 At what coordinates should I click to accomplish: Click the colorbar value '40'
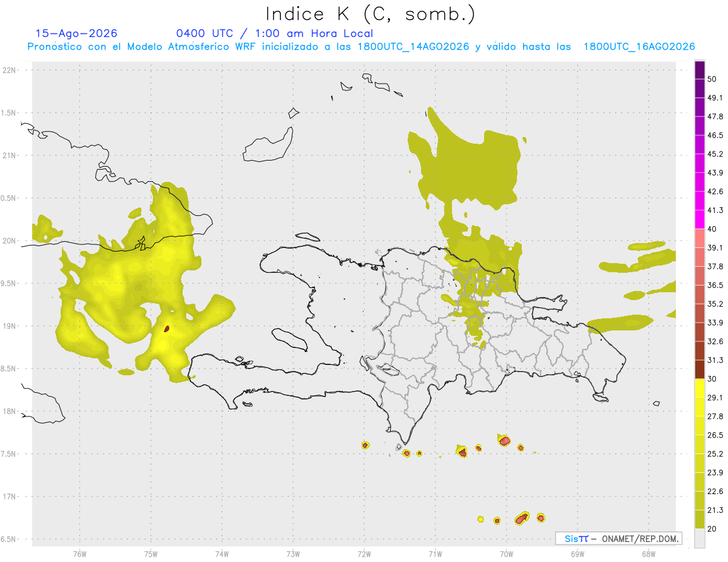pyautogui.click(x=712, y=229)
